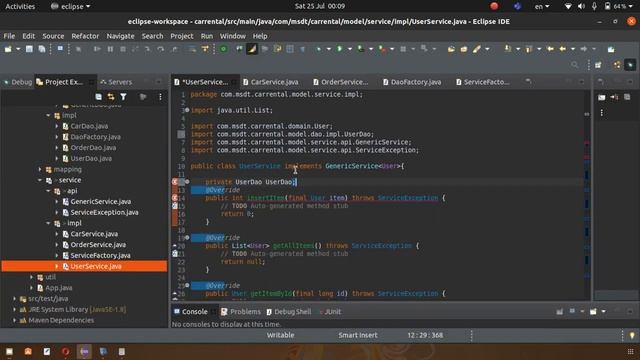Viewport: 640px width, 360px height.
Task: Toggle fold marker at line 19 @Override
Action: pyautogui.click(x=187, y=237)
